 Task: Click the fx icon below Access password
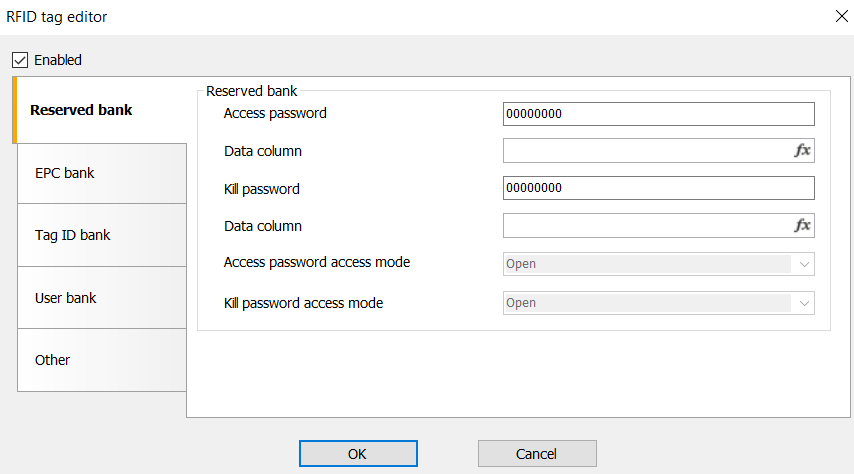pyautogui.click(x=802, y=151)
